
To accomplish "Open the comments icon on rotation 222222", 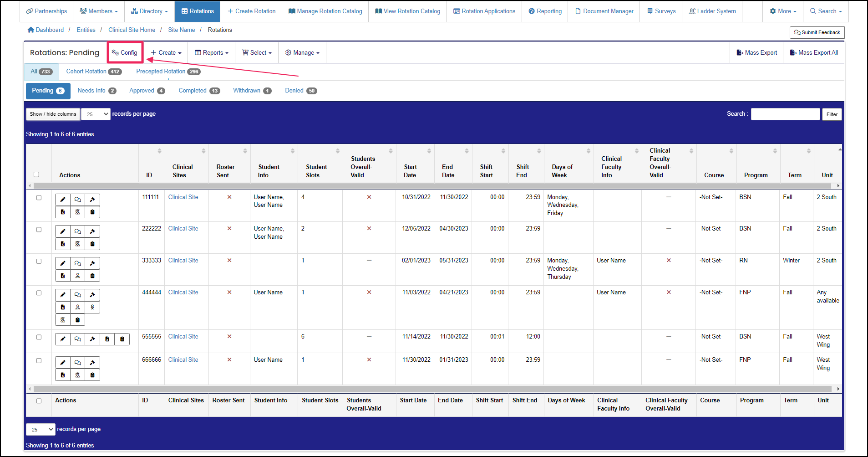I will tap(77, 231).
